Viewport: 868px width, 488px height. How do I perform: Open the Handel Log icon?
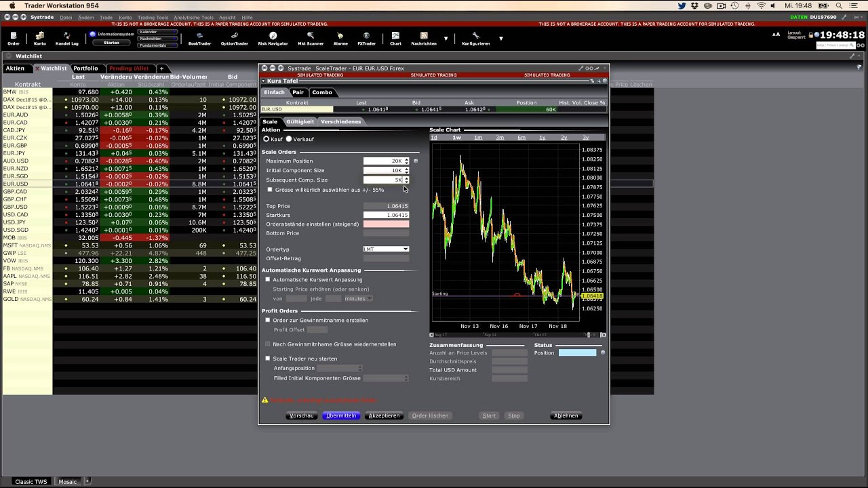point(67,38)
